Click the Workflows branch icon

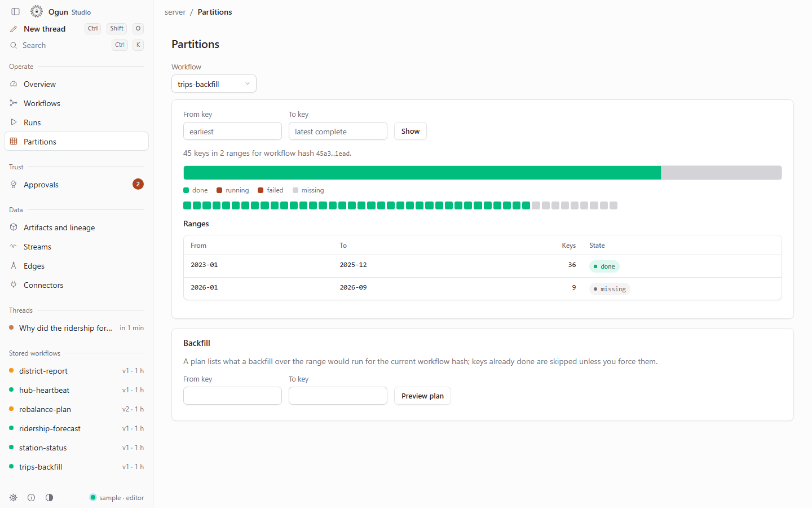pyautogui.click(x=14, y=103)
